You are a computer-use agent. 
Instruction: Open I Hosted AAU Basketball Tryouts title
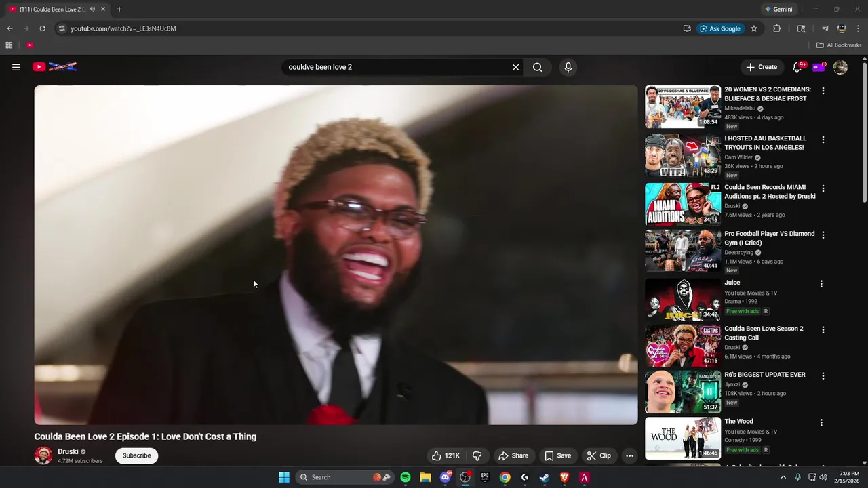pyautogui.click(x=765, y=143)
